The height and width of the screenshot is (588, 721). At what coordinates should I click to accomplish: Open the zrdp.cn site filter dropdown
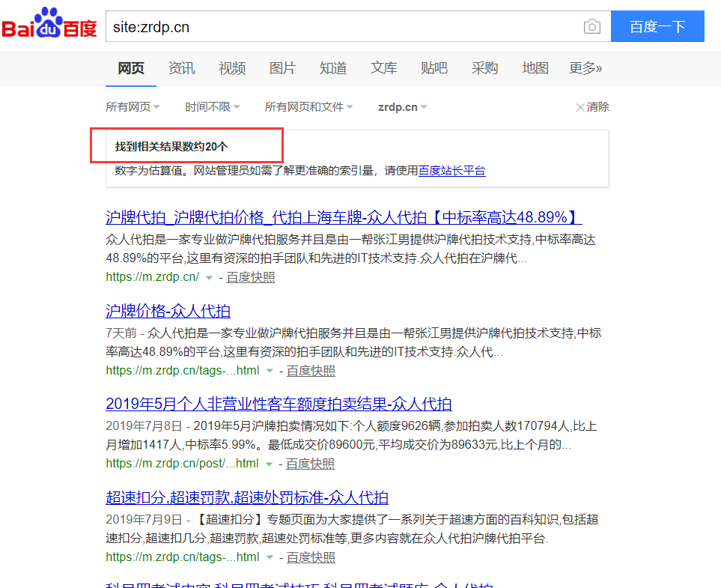coord(402,107)
